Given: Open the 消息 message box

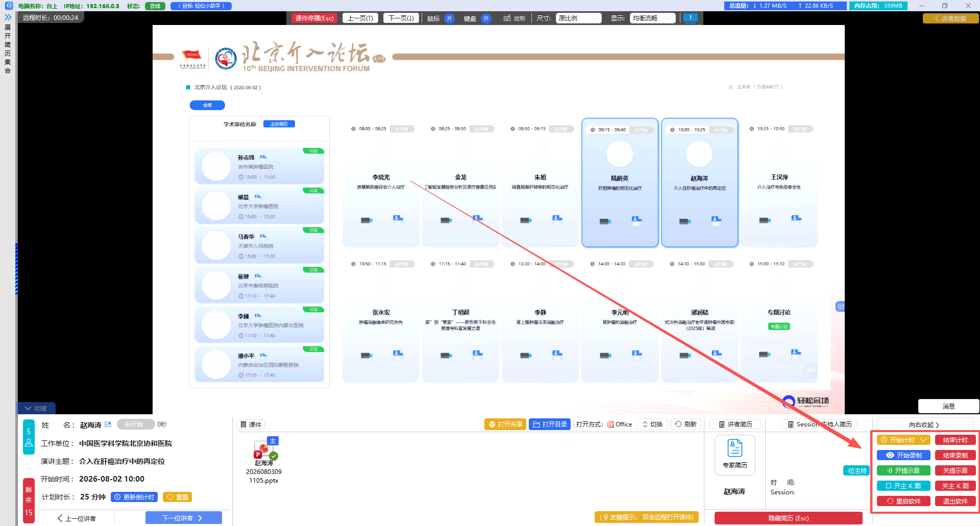Looking at the screenshot, I should [x=948, y=406].
